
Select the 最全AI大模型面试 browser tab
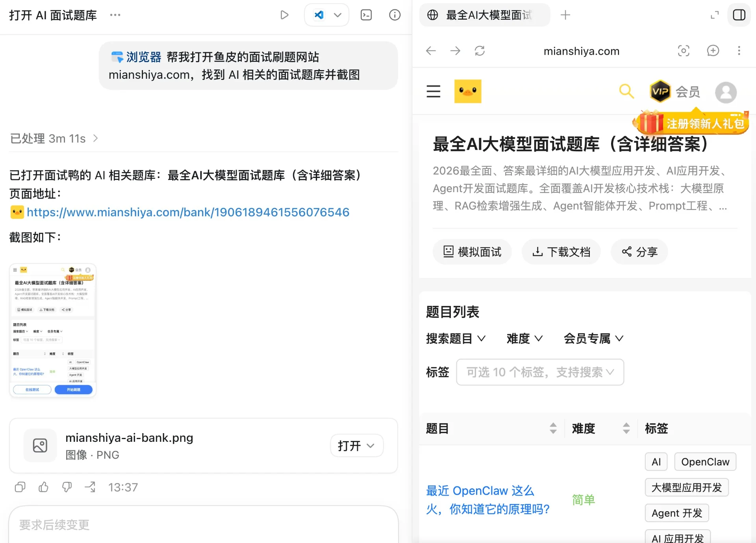click(x=485, y=15)
